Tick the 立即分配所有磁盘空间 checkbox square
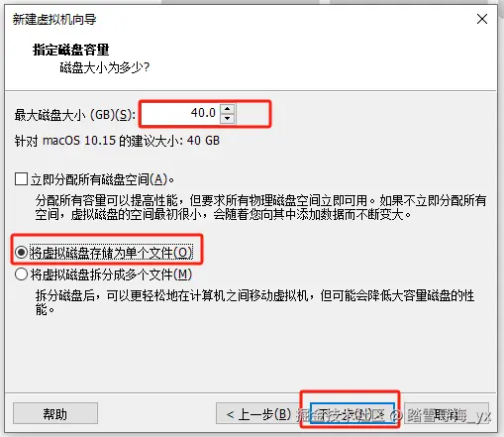This screenshot has width=504, height=437. (x=21, y=179)
